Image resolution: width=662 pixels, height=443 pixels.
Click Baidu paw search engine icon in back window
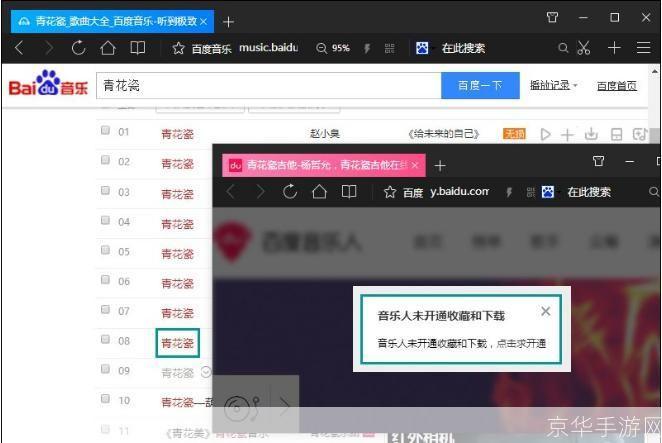[x=422, y=48]
